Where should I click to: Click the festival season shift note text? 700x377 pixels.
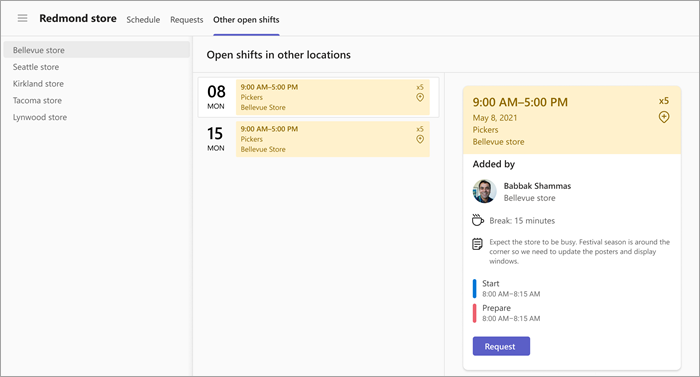pos(579,251)
